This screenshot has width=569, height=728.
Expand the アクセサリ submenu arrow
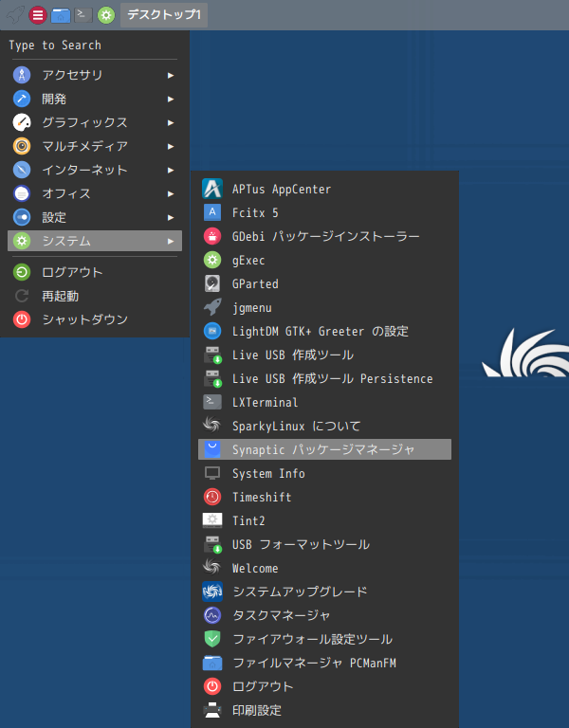(x=171, y=75)
